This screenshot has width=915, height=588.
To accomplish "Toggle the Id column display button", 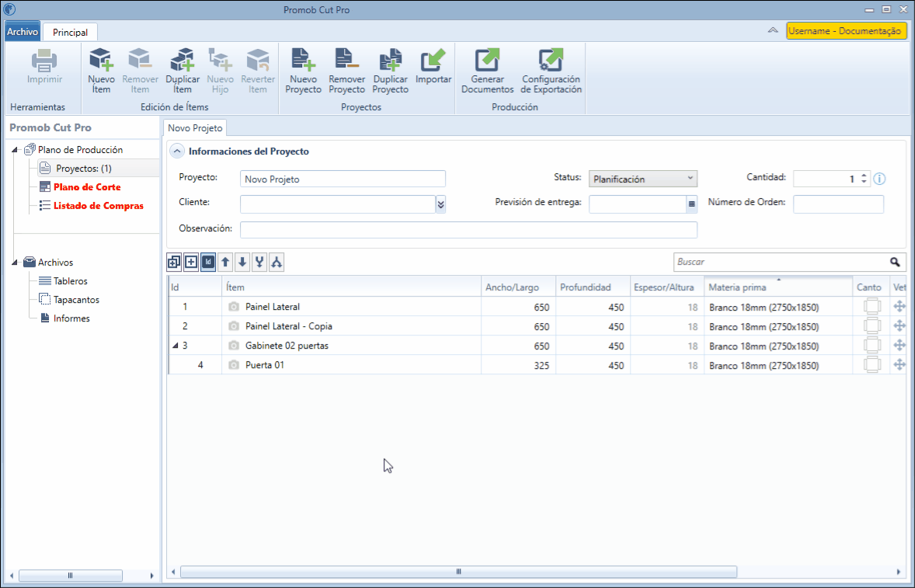I will (208, 263).
